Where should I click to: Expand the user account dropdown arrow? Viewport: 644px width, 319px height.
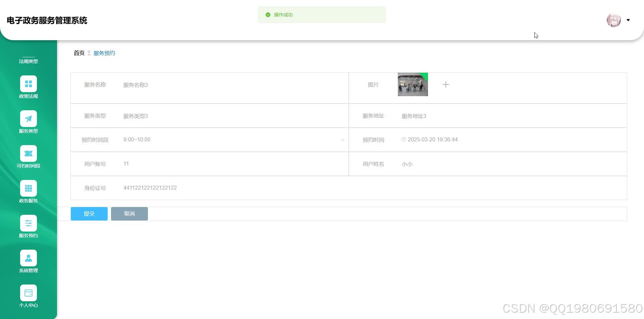[628, 20]
